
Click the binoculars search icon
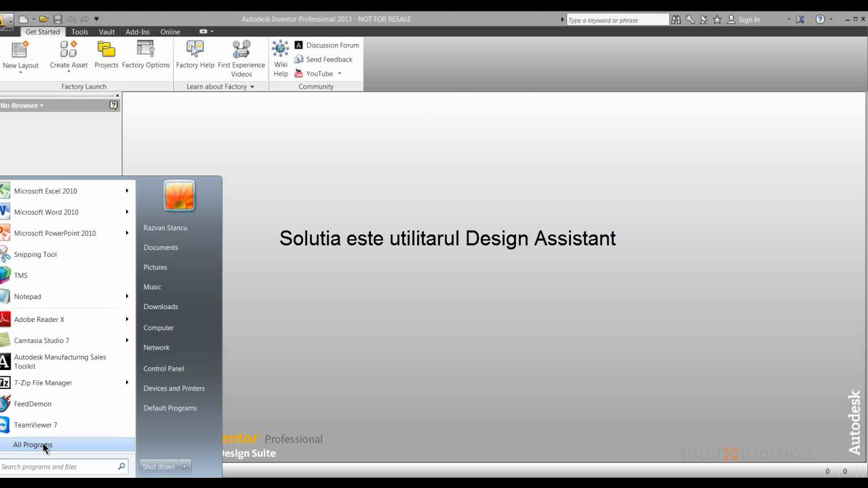[676, 20]
